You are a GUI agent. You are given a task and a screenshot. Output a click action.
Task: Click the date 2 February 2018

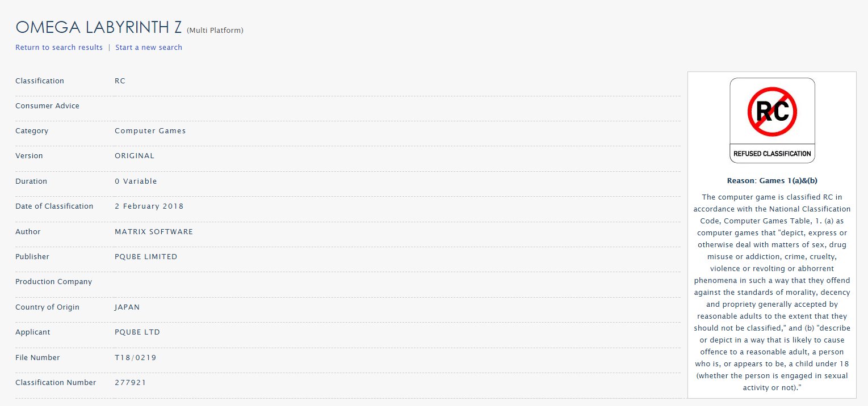coord(149,206)
